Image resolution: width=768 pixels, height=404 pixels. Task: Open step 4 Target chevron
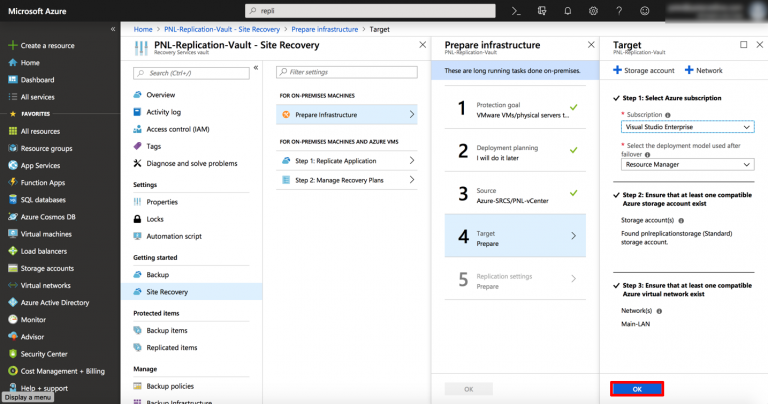click(x=574, y=236)
